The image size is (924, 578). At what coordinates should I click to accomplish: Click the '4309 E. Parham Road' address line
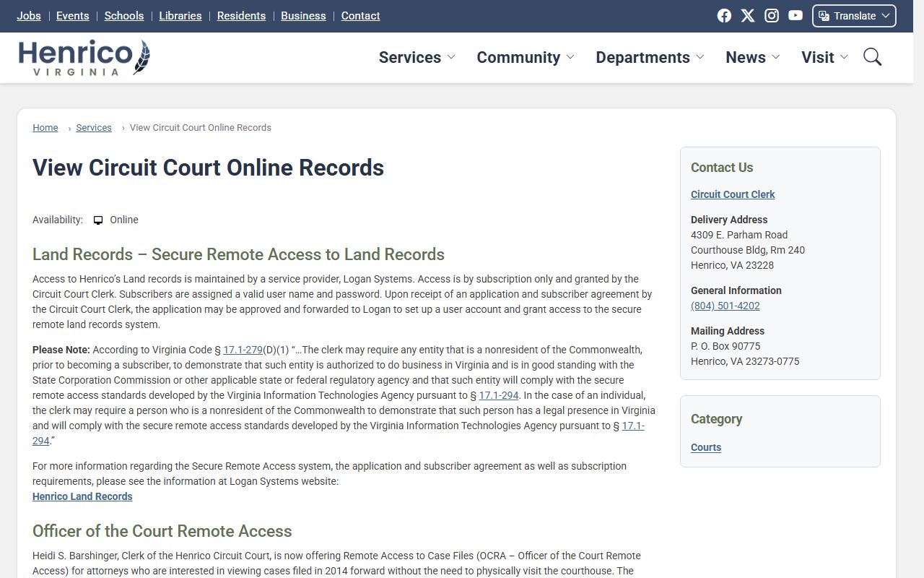(739, 235)
